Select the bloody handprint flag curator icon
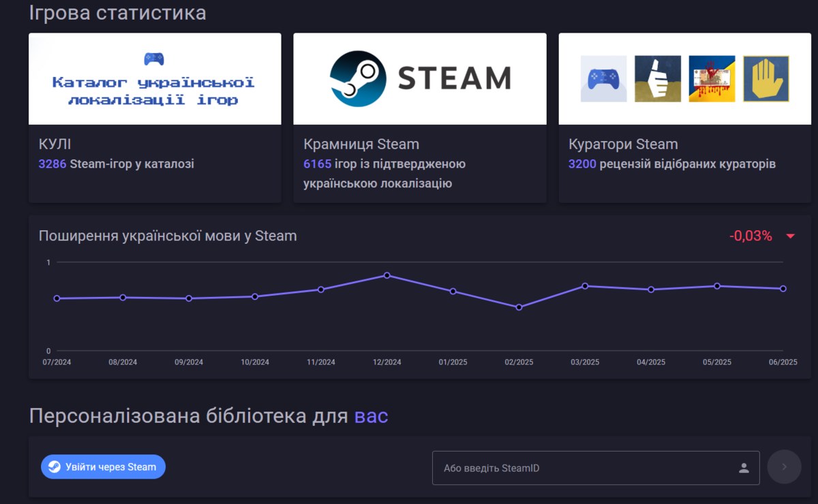 click(712, 79)
